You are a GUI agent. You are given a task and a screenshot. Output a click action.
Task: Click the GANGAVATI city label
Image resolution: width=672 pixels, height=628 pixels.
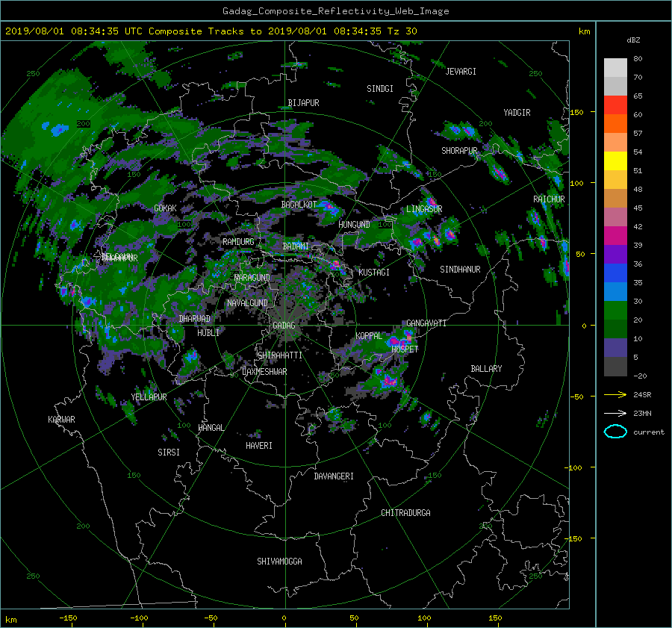point(426,323)
